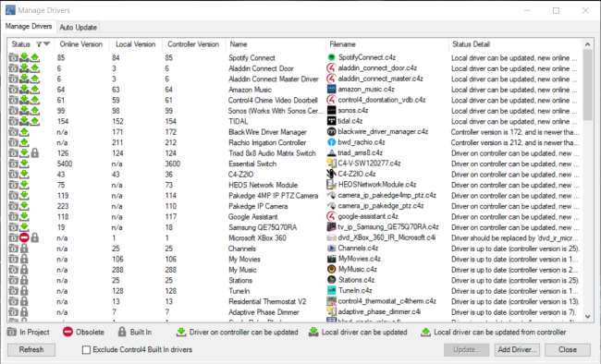The width and height of the screenshot is (601, 364).
Task: Click the Google Assistant driver name
Action: pyautogui.click(x=253, y=216)
